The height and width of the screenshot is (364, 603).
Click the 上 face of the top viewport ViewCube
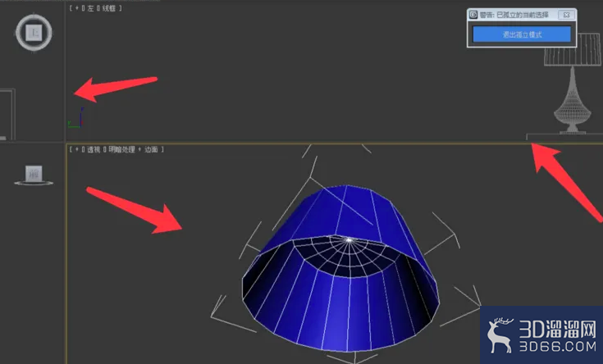(x=34, y=33)
